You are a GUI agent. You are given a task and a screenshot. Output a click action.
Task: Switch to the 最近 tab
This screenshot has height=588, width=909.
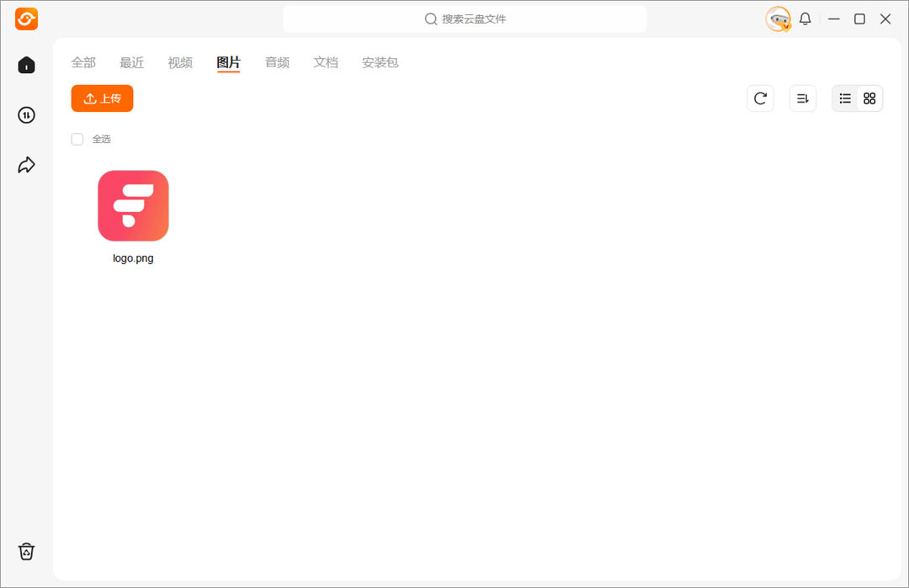pos(131,62)
